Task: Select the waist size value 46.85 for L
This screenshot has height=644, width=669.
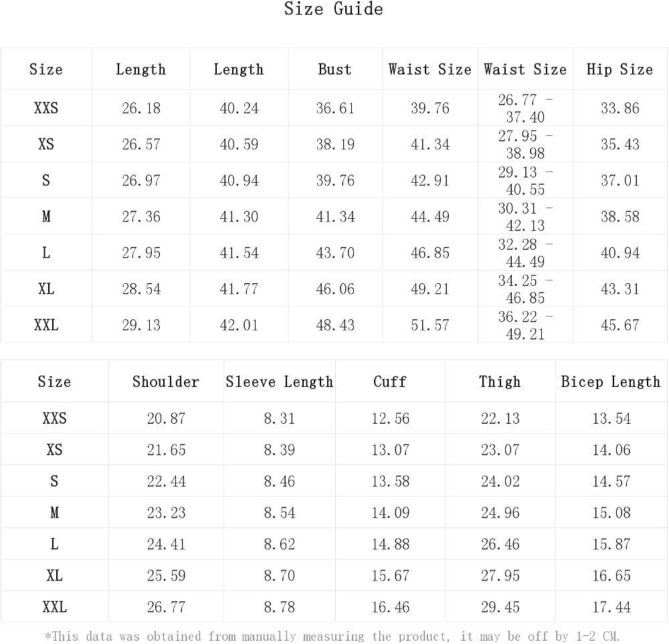Action: 430,253
